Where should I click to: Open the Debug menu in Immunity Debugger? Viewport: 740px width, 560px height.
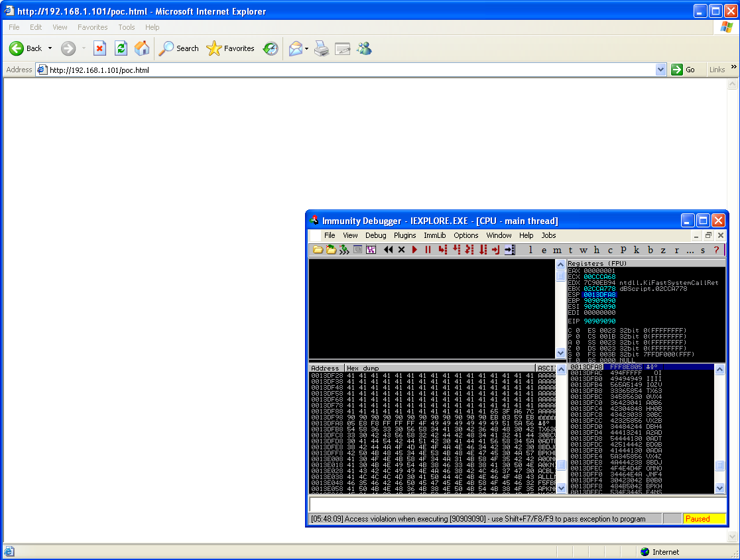tap(376, 235)
